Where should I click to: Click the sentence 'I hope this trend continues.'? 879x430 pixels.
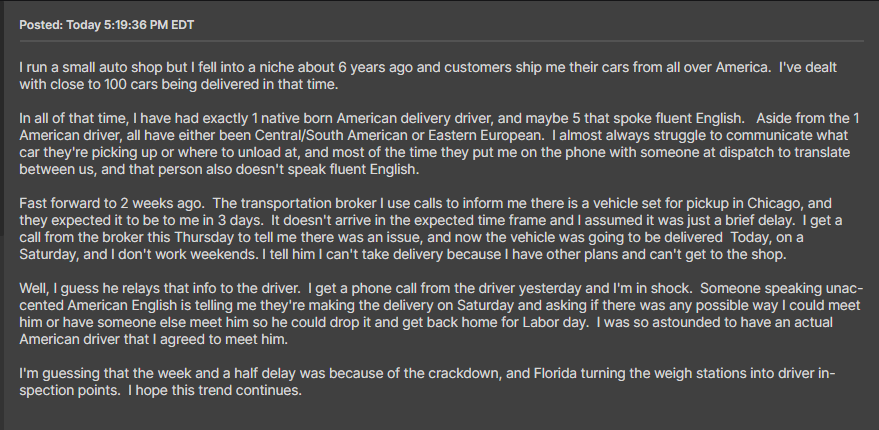(215, 391)
